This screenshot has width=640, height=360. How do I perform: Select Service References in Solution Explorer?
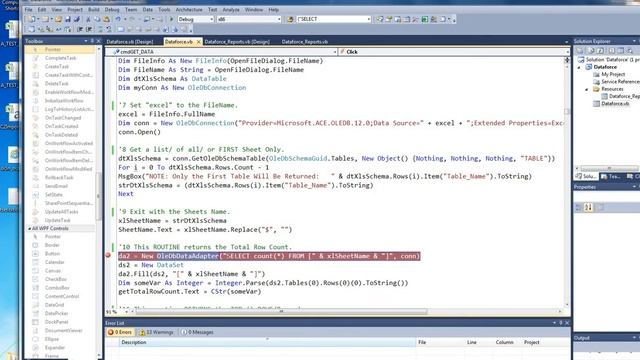pyautogui.click(x=620, y=82)
